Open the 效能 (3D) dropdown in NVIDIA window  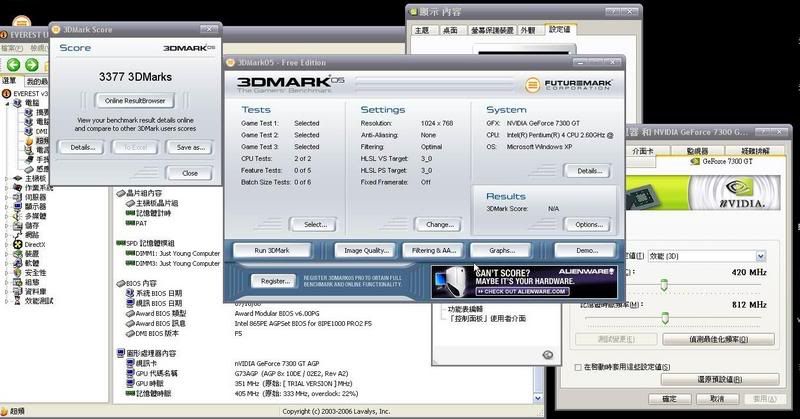(761, 256)
